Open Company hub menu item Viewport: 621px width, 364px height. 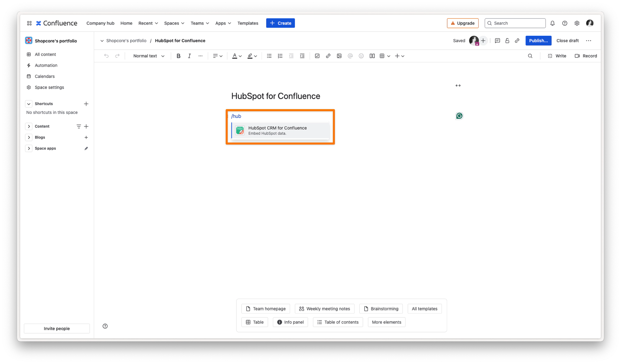pyautogui.click(x=100, y=23)
